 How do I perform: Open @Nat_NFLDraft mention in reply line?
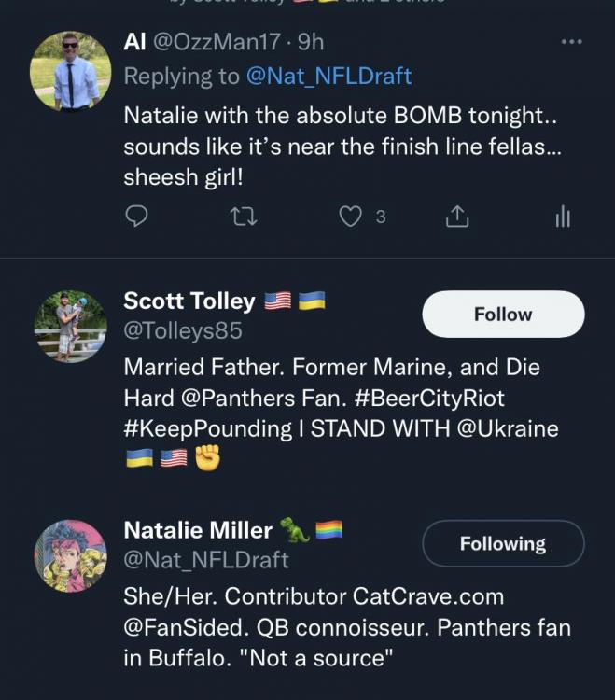pyautogui.click(x=328, y=77)
